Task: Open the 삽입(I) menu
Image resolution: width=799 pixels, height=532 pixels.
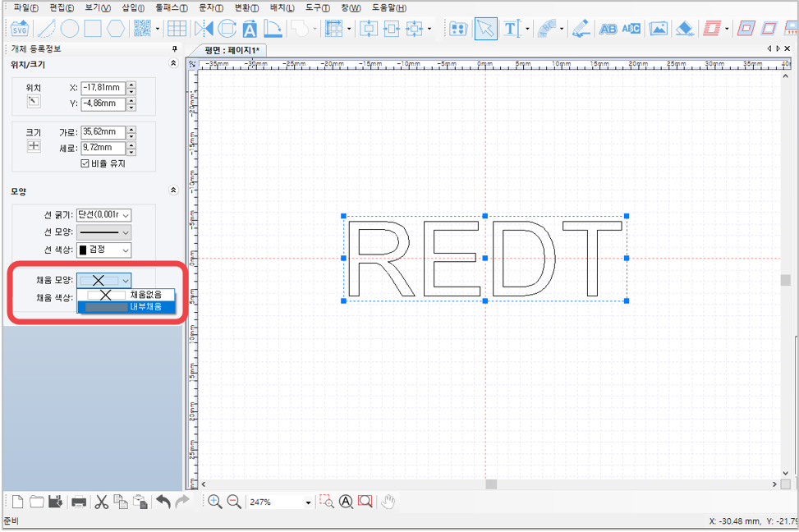Action: 133,7
